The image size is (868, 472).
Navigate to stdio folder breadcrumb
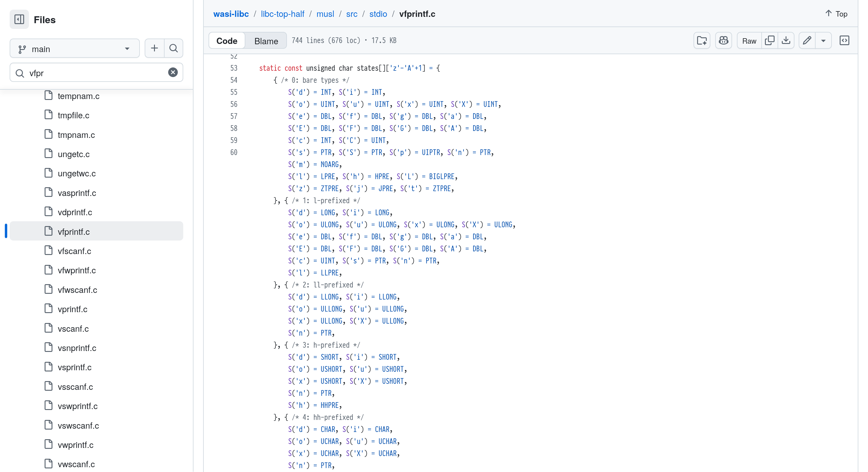(378, 14)
